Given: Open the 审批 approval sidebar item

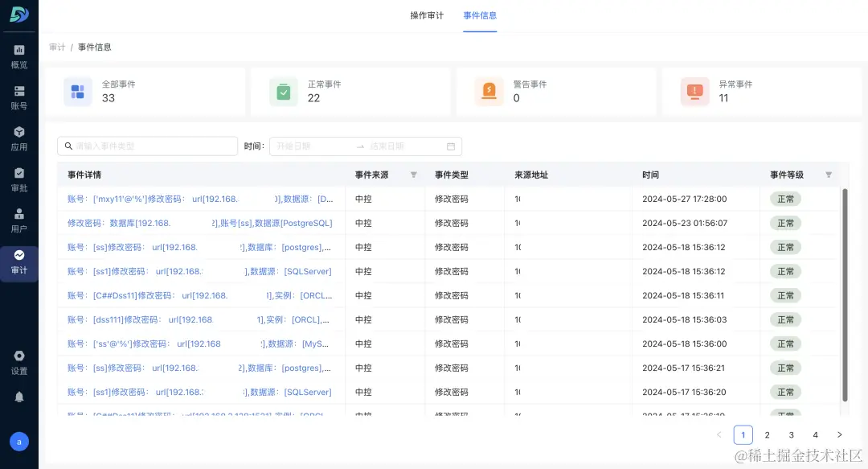Looking at the screenshot, I should pyautogui.click(x=18, y=180).
